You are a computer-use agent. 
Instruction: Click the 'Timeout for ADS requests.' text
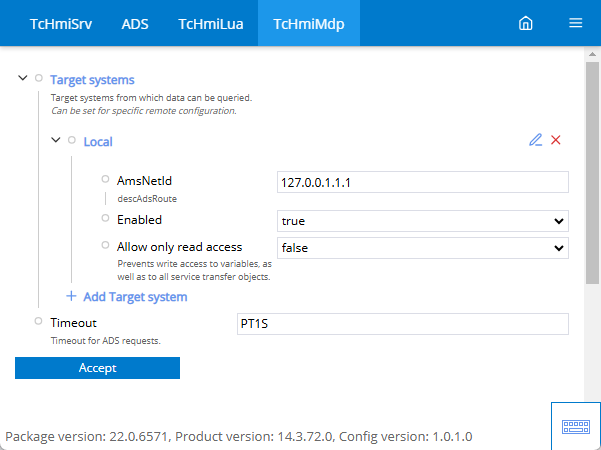pyautogui.click(x=106, y=341)
